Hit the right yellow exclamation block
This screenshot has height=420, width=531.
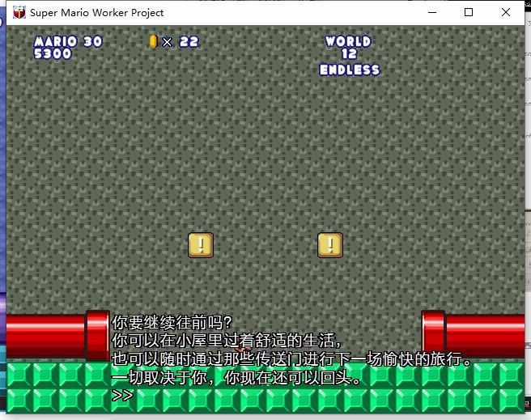tap(330, 245)
